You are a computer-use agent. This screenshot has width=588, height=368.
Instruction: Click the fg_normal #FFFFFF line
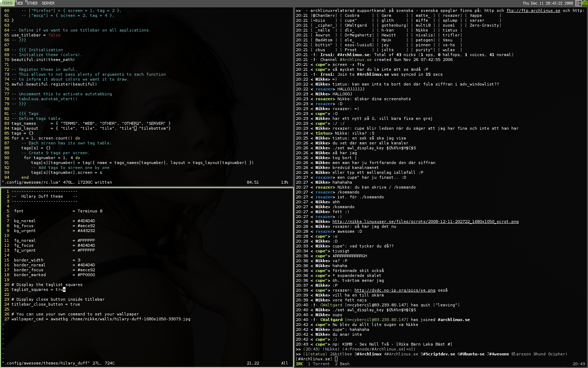pos(54,240)
